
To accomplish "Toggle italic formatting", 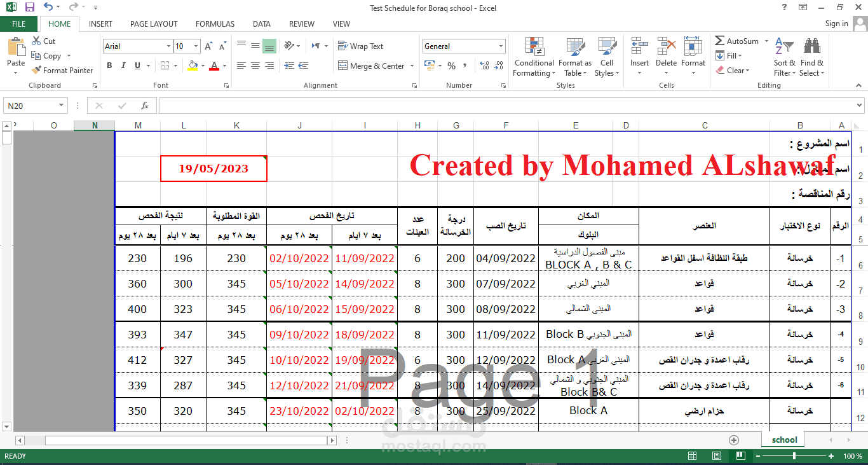I will [122, 65].
